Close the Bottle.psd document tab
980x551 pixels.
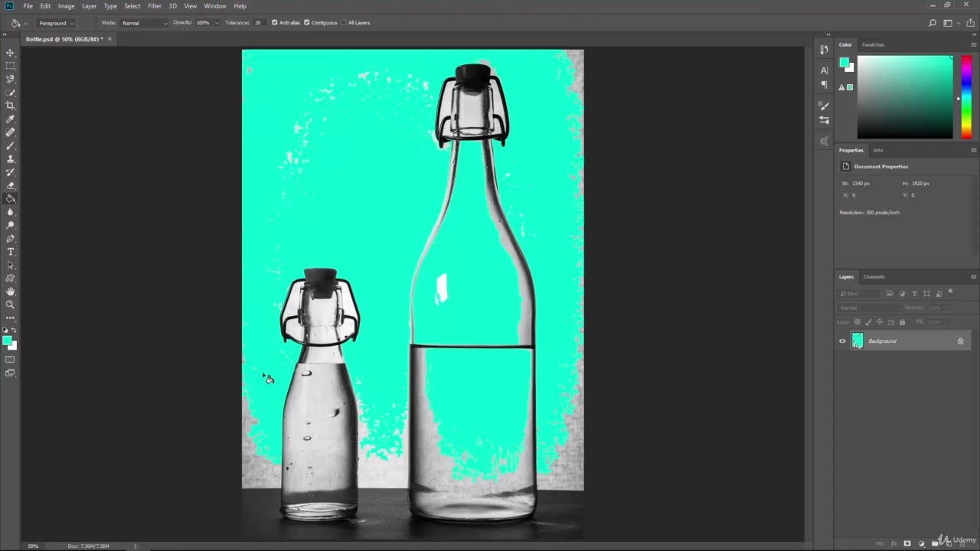click(x=109, y=39)
